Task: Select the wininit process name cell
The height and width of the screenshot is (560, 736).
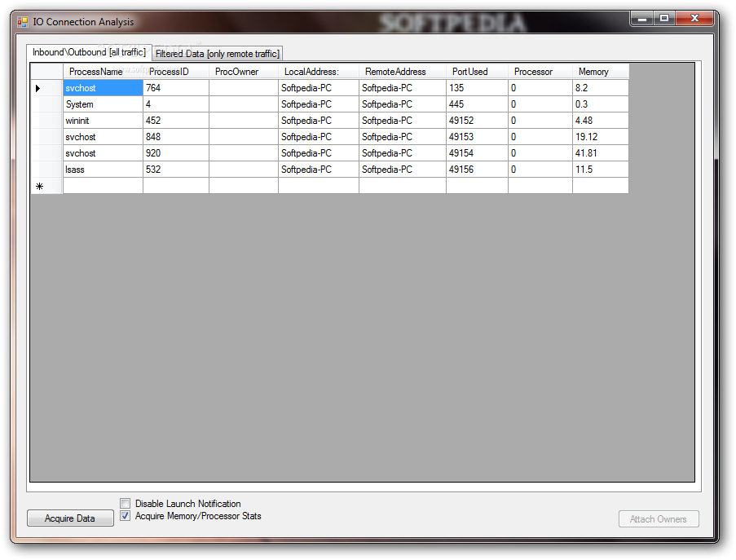Action: 103,121
